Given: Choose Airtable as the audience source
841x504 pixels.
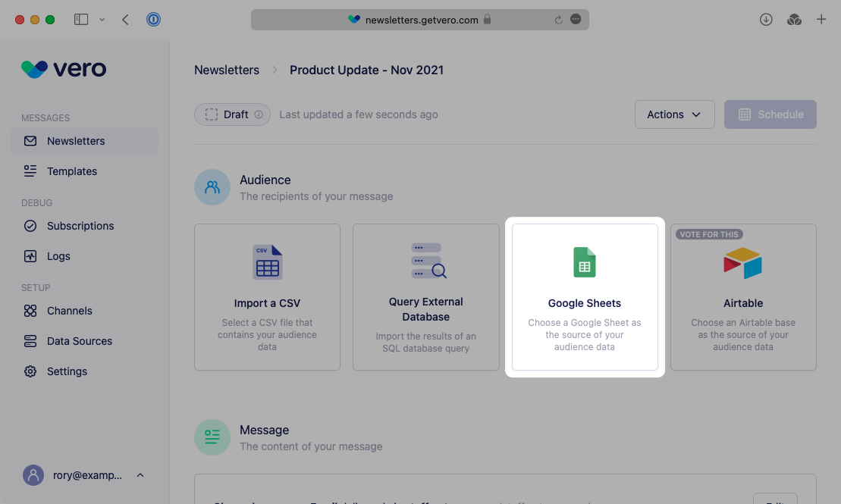Looking at the screenshot, I should tap(743, 297).
